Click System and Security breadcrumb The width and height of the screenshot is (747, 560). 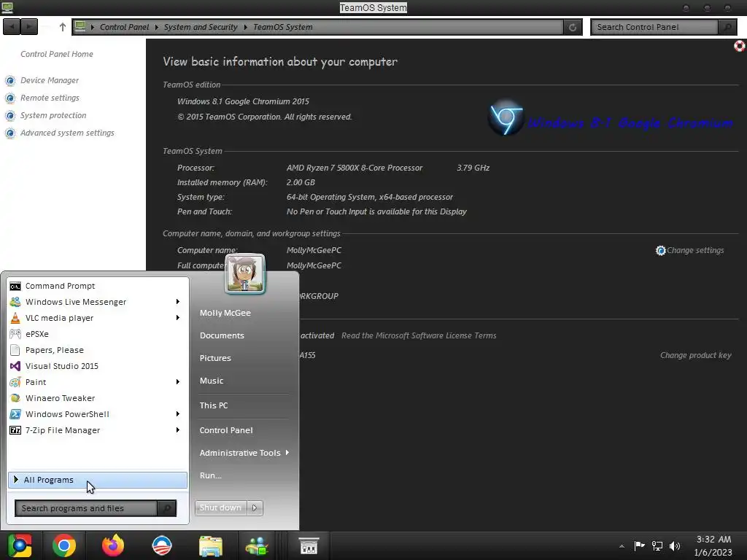(201, 27)
